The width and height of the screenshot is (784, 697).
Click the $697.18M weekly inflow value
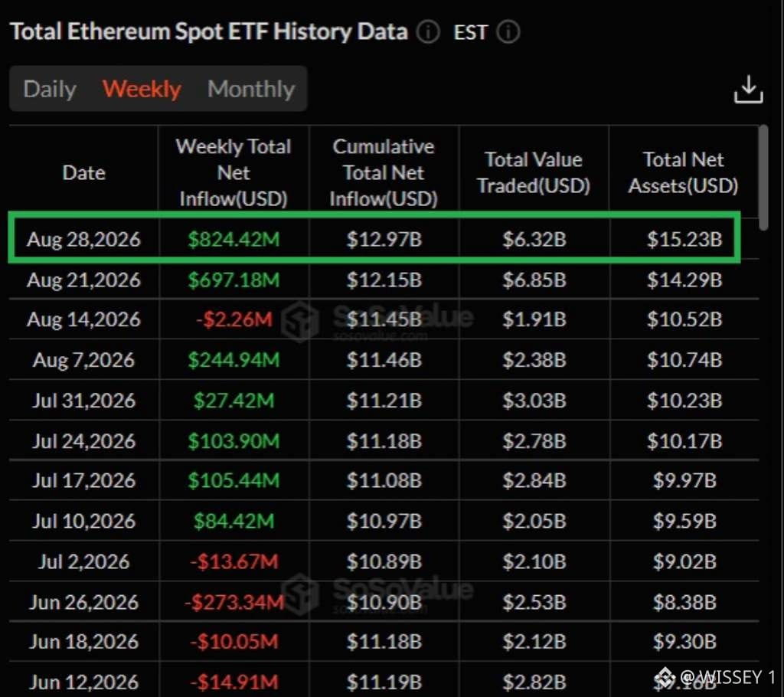click(x=234, y=280)
